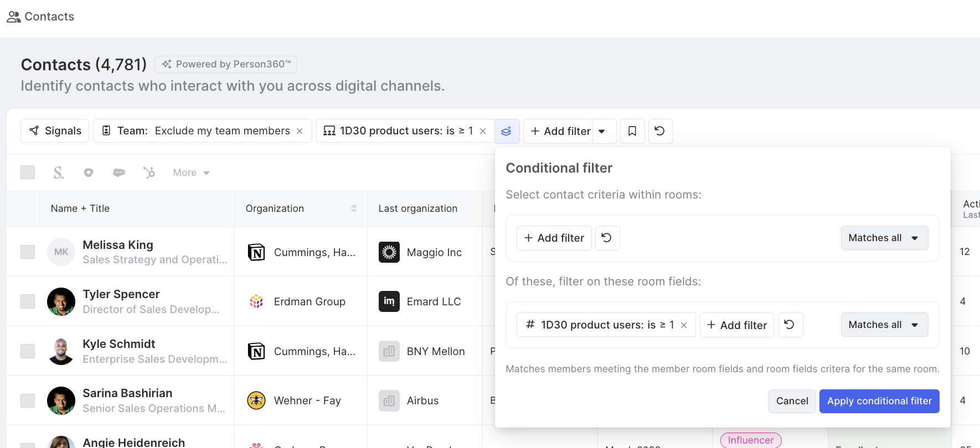This screenshot has width=980, height=448.
Task: Remove 1D30 product users room field filter
Action: [684, 325]
